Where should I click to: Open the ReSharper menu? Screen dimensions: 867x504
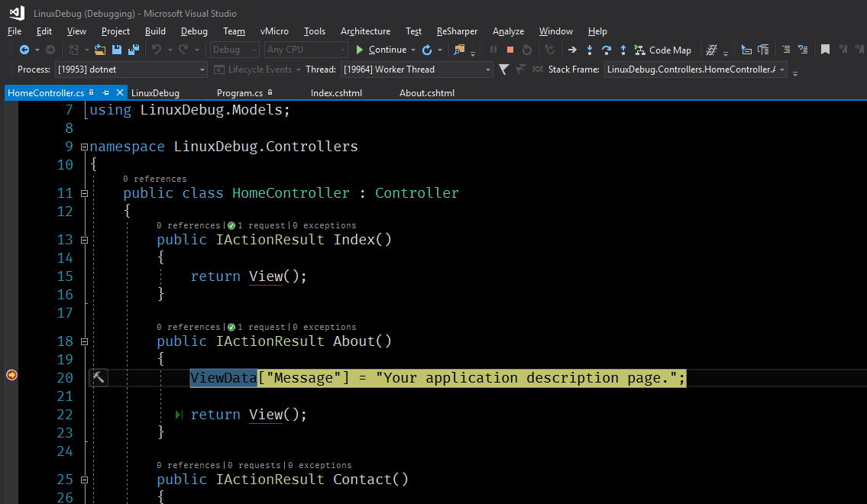click(458, 31)
